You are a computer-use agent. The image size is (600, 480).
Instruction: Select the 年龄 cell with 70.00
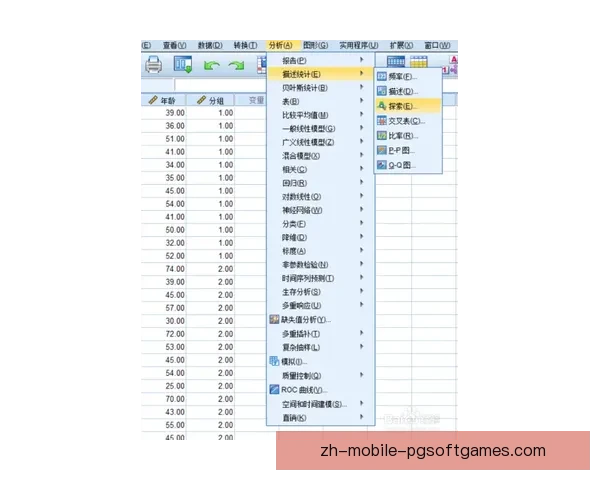coord(164,399)
